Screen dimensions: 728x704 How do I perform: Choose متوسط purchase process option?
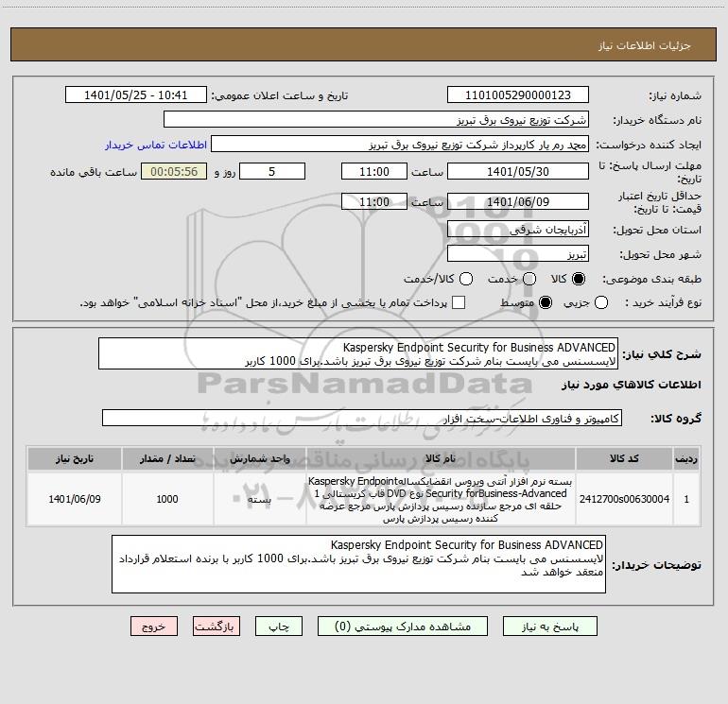point(546,302)
